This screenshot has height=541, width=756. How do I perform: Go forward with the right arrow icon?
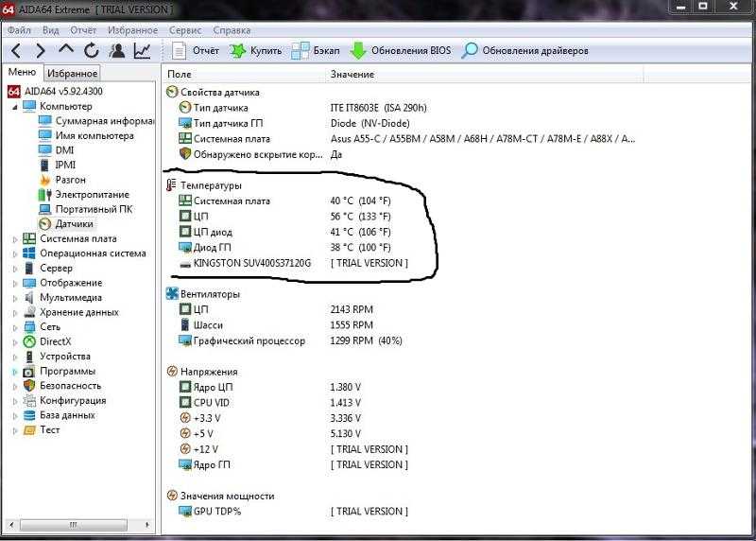[x=41, y=50]
